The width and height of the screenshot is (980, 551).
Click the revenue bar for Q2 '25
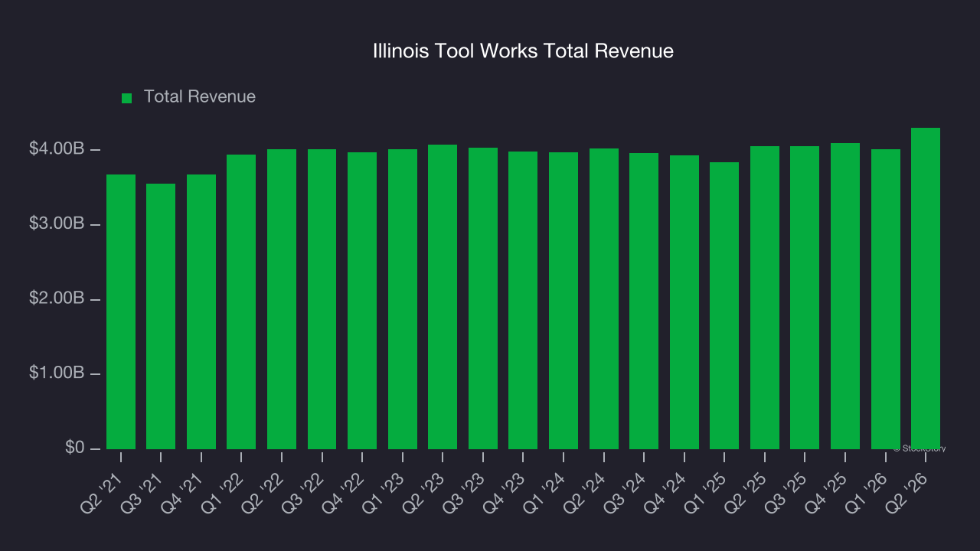(x=765, y=298)
